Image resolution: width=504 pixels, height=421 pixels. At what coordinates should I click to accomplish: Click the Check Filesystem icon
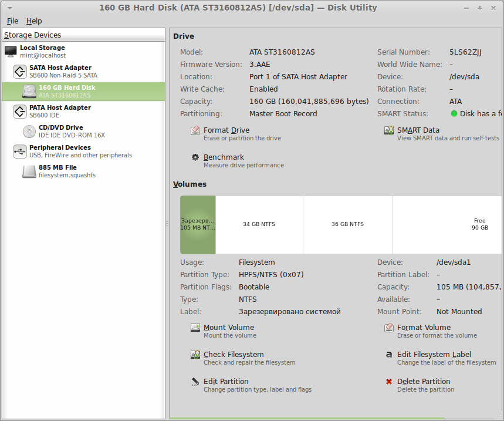pyautogui.click(x=195, y=355)
